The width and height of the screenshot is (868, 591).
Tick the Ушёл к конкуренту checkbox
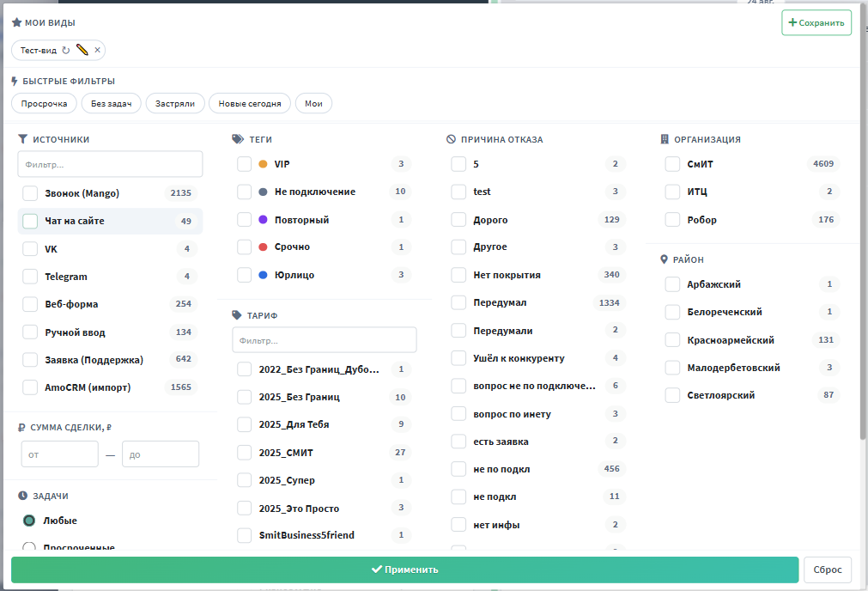click(458, 358)
